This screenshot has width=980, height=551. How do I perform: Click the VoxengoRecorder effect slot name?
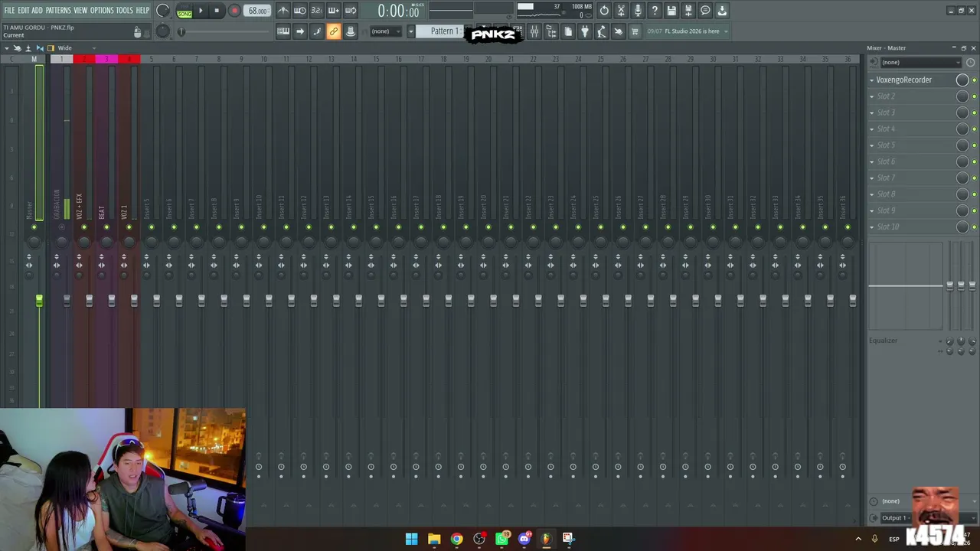(x=904, y=80)
